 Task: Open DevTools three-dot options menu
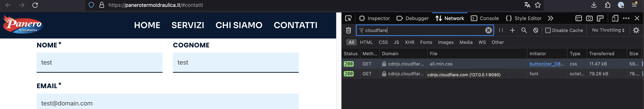[x=626, y=18]
